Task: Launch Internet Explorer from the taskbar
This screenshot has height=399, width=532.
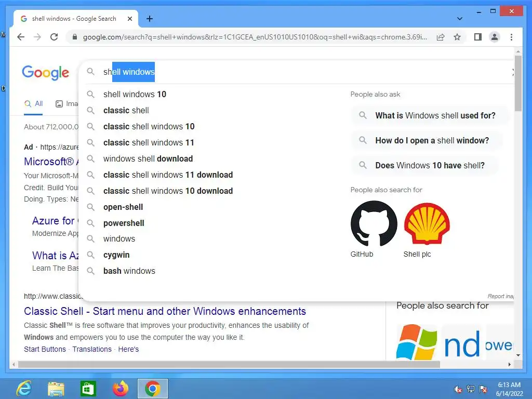Action: click(24, 389)
